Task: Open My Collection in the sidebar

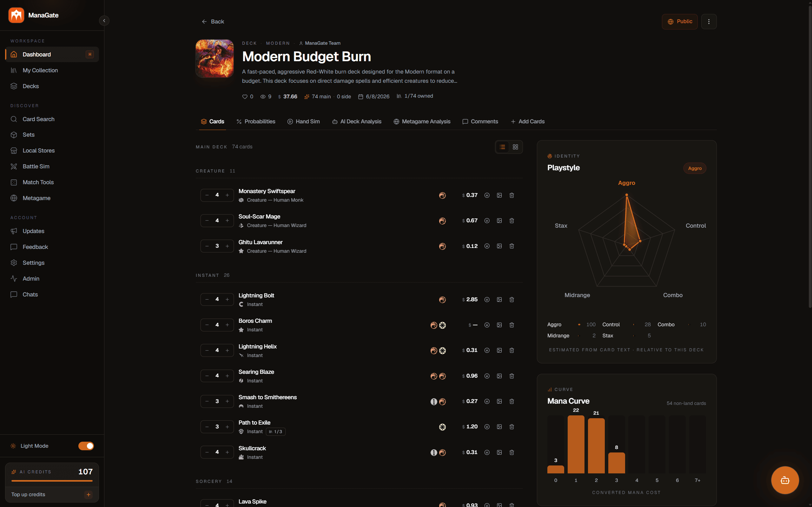Action: 52,70
